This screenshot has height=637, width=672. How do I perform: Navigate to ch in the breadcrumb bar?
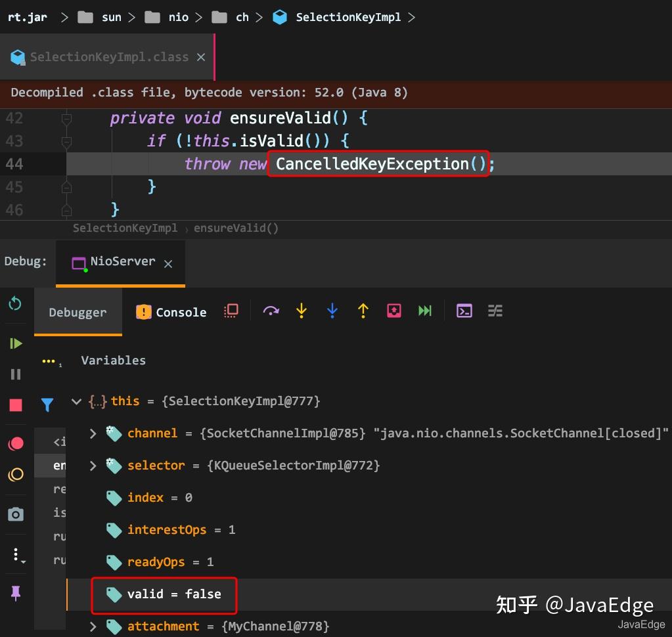242,17
